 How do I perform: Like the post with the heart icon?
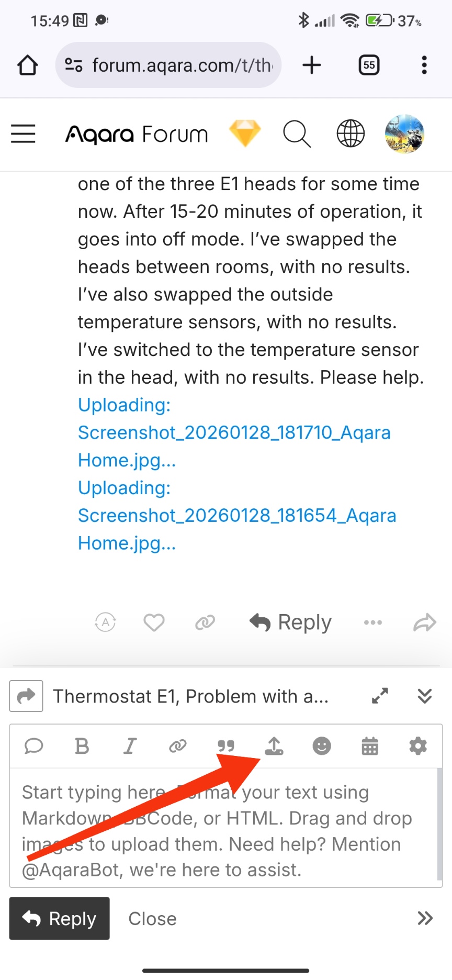tap(154, 622)
